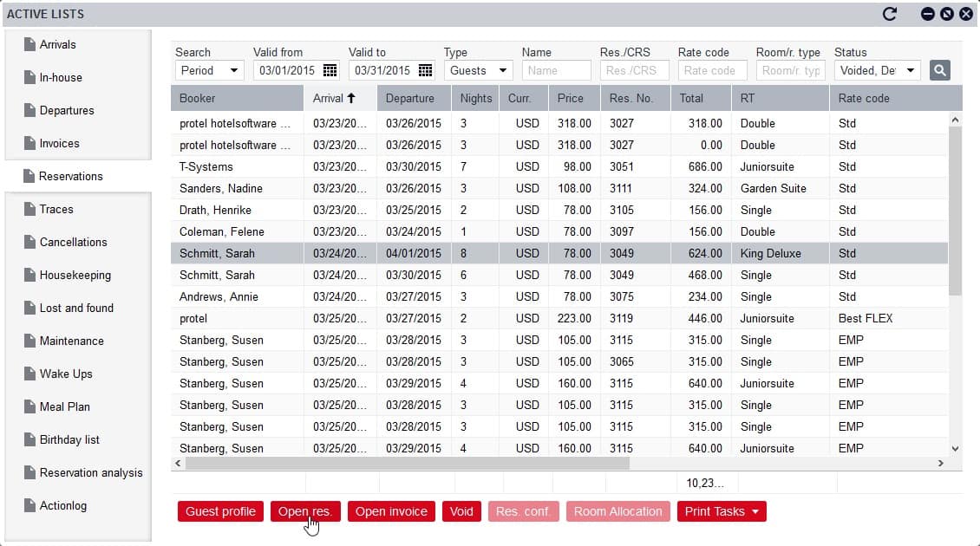Click the document icon beside Birthday list
Viewport: 980px width, 546px height.
pos(30,439)
